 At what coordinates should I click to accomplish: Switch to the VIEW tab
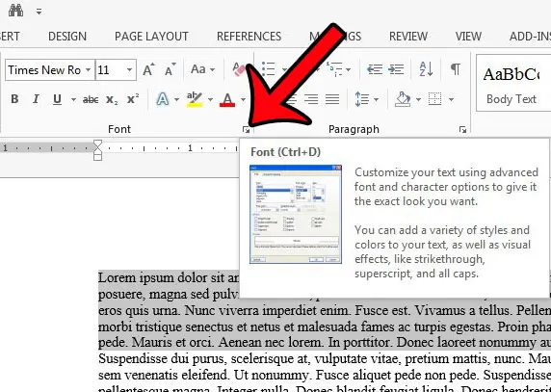(468, 37)
